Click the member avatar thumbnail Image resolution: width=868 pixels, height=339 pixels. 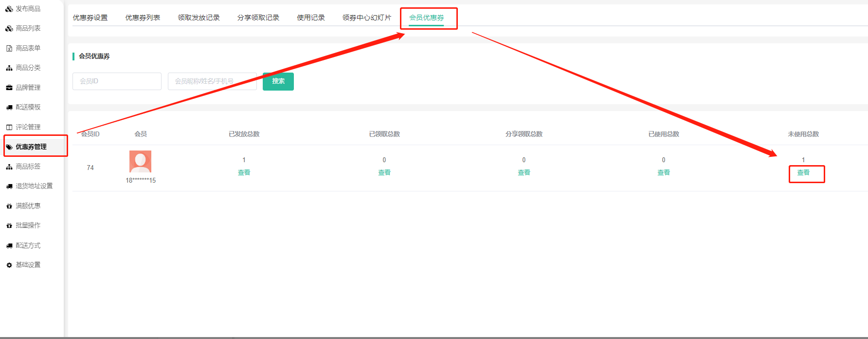click(x=140, y=162)
